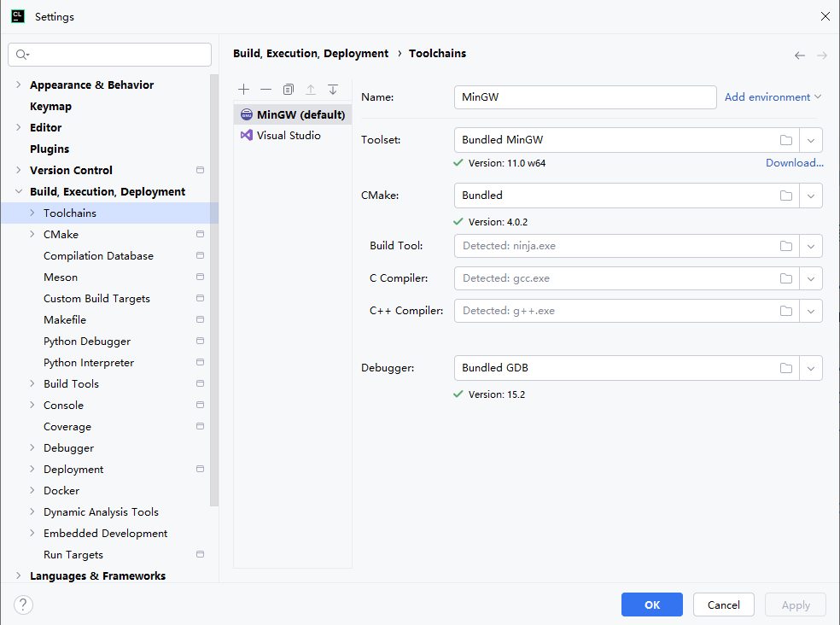840x625 pixels.
Task: Open Toolset dropdown list
Action: [810, 140]
